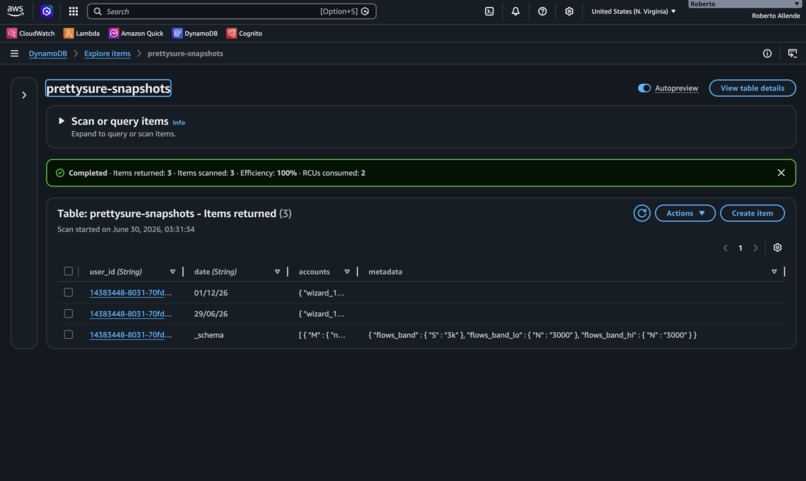Open CloudShell terminal icon
Image resolution: width=806 pixels, height=481 pixels.
[489, 11]
